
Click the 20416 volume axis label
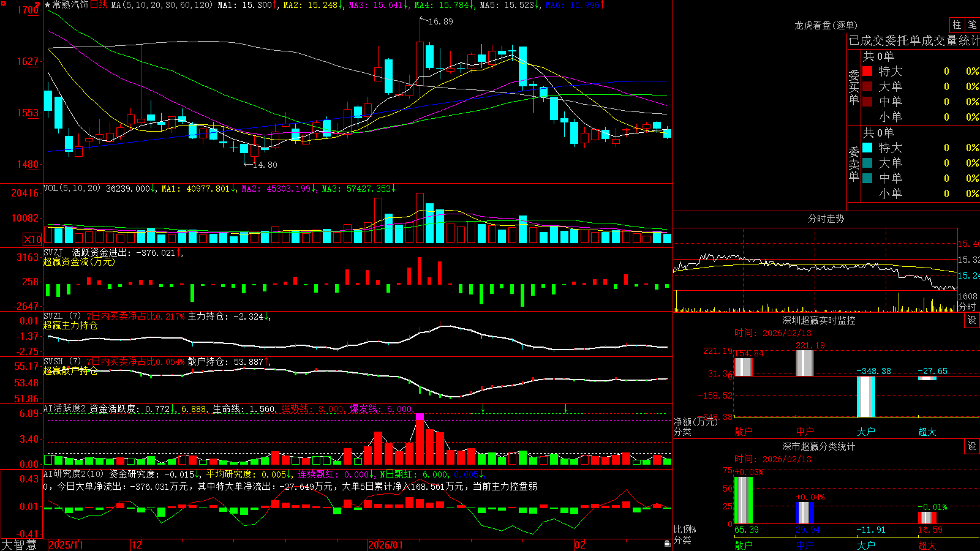pyautogui.click(x=25, y=193)
